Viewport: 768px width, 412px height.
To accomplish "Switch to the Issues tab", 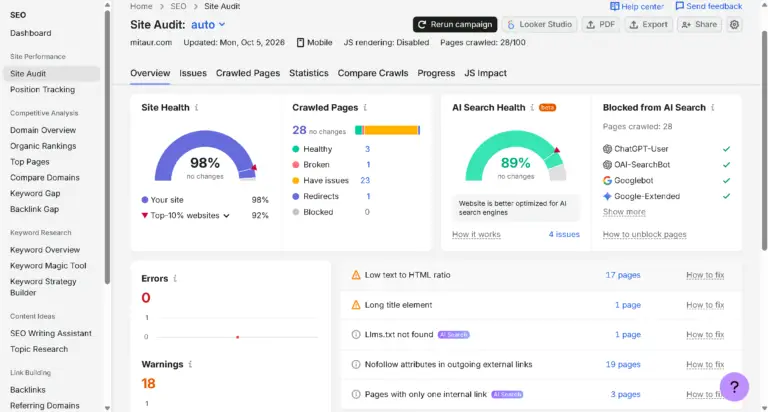I will point(193,73).
